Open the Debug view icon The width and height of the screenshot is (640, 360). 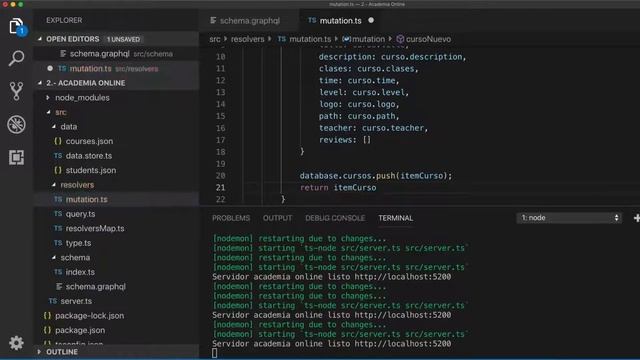[16, 124]
